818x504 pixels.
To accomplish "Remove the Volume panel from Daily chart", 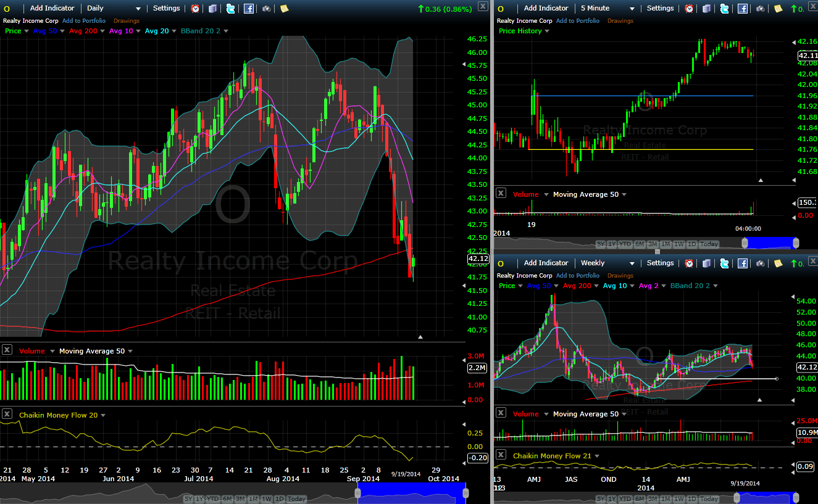I will tap(7, 350).
